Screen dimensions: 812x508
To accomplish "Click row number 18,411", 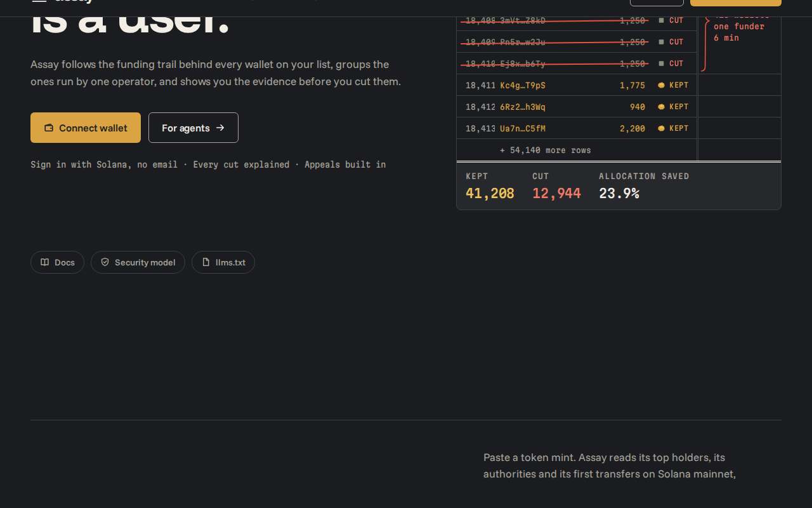I will coord(480,85).
